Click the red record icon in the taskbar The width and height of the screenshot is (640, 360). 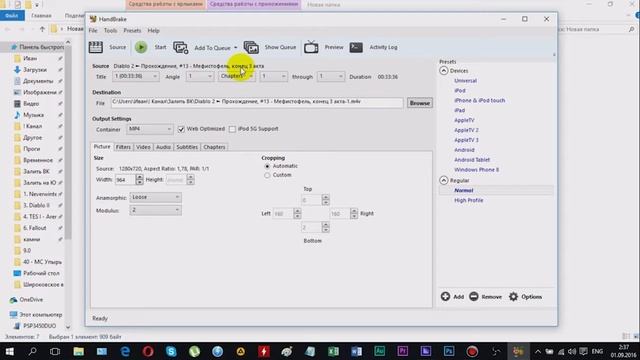[472, 351]
